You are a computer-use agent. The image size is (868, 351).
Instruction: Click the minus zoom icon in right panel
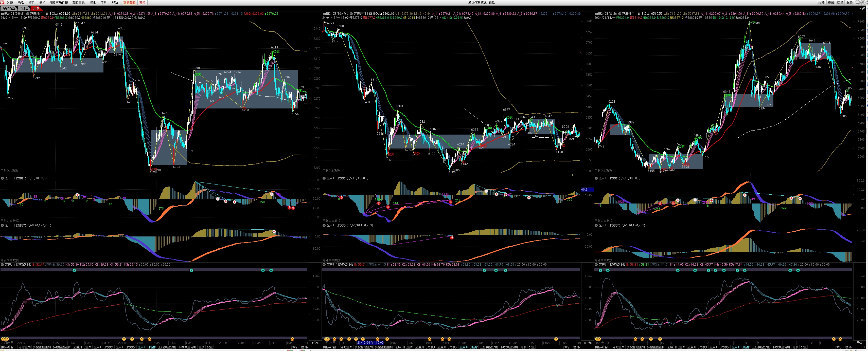point(859,347)
